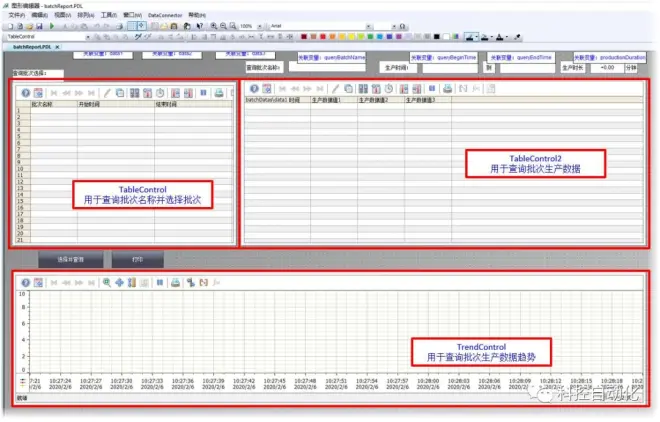Click zoom area magnifier in TrendControl toolbar
Viewport: 660px width, 422px height.
coord(106,283)
